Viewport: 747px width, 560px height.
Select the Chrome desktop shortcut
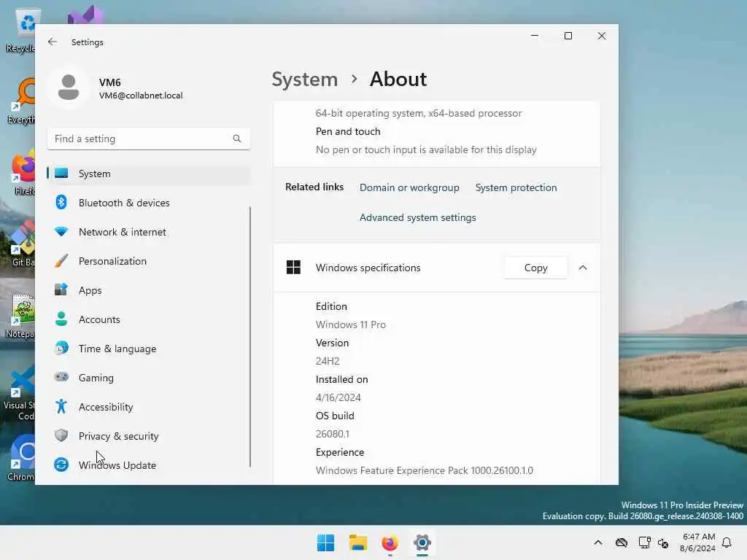tap(21, 457)
